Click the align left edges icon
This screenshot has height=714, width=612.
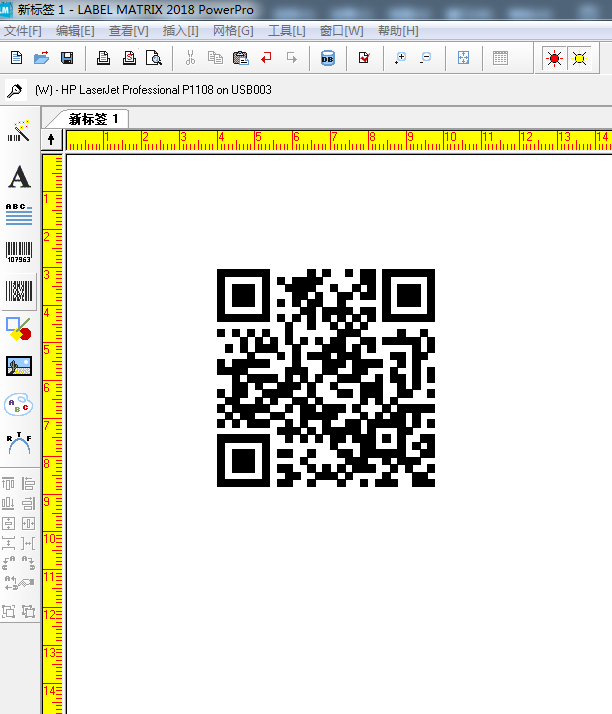tap(28, 484)
